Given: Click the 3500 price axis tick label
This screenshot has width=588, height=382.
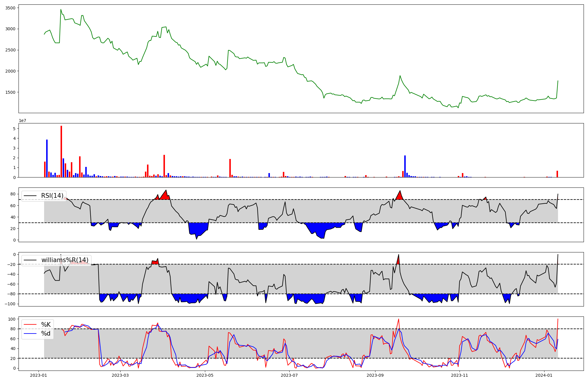Looking at the screenshot, I should tap(10, 8).
